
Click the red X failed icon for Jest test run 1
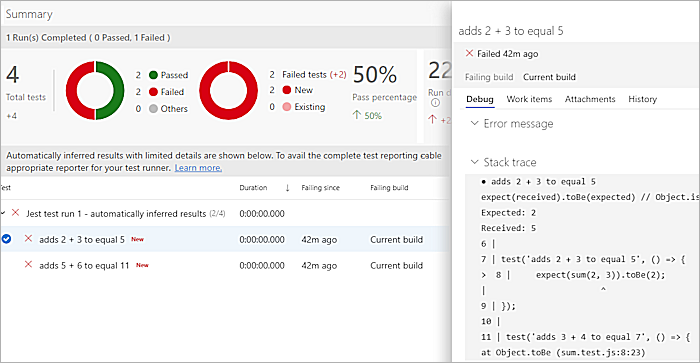click(x=15, y=213)
